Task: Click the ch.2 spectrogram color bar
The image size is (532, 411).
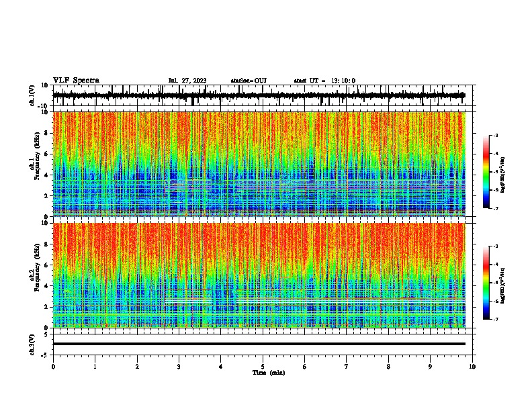Action: coord(486,283)
